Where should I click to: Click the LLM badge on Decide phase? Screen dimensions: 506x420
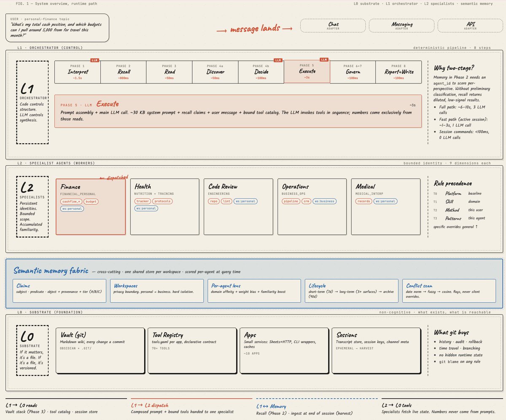point(278,60)
